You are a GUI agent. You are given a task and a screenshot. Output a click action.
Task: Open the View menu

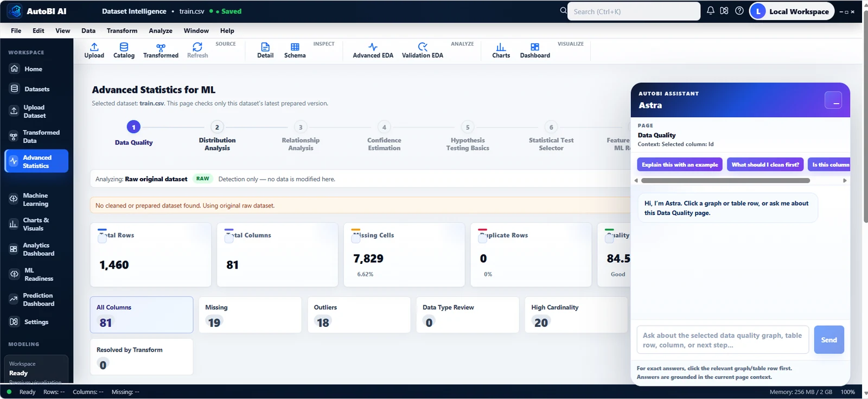[63, 30]
